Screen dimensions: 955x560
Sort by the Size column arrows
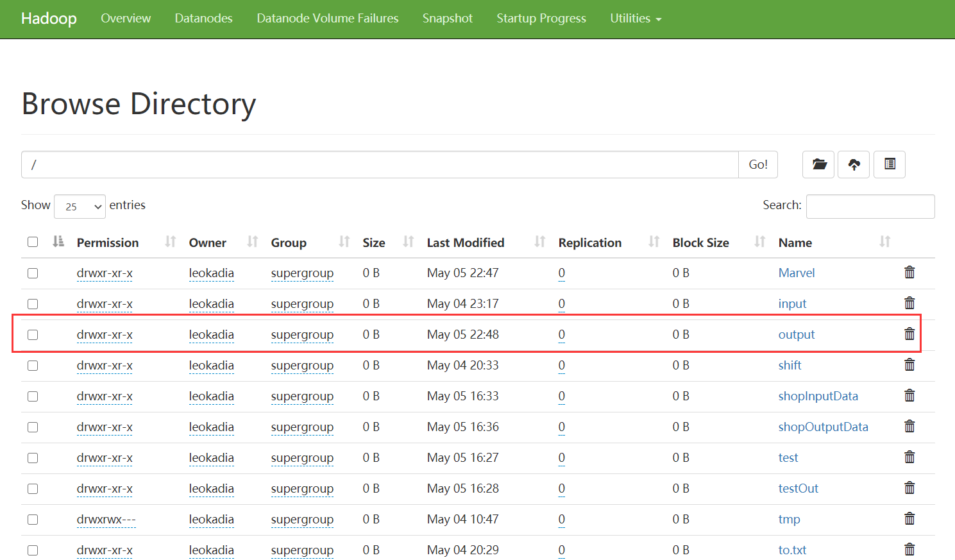tap(409, 242)
